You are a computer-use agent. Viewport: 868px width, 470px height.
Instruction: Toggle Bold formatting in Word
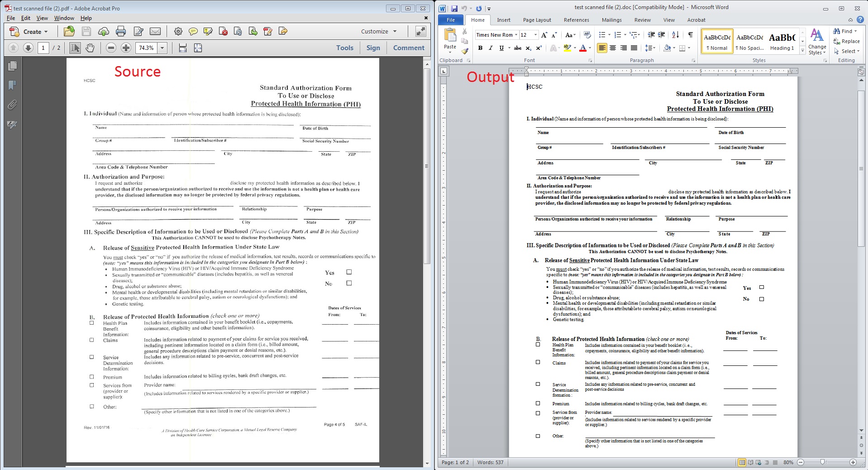point(480,48)
